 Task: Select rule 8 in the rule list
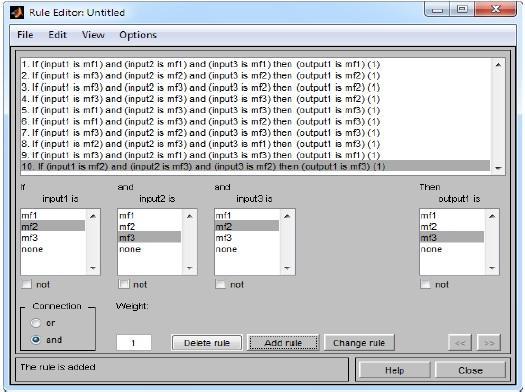click(x=256, y=144)
